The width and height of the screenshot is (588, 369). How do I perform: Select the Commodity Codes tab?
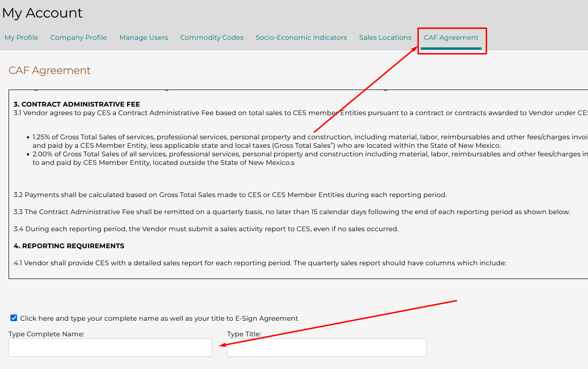[x=212, y=37]
